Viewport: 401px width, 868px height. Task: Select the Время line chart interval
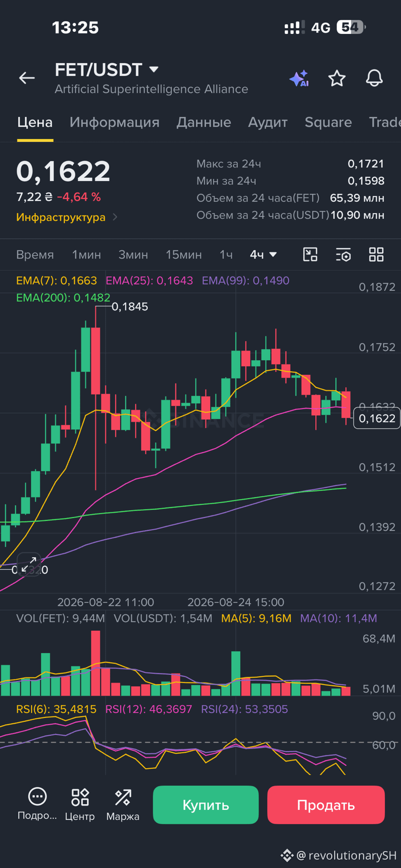tap(35, 255)
